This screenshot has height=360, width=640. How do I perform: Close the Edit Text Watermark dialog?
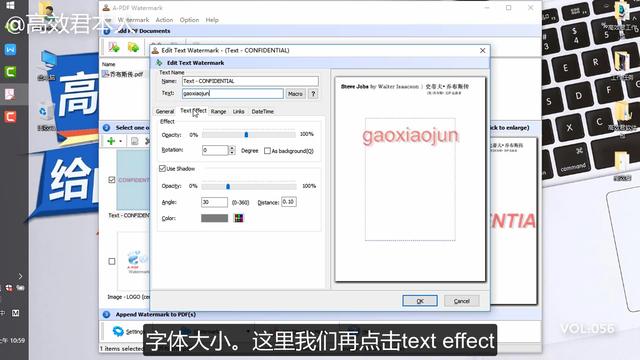pos(482,50)
